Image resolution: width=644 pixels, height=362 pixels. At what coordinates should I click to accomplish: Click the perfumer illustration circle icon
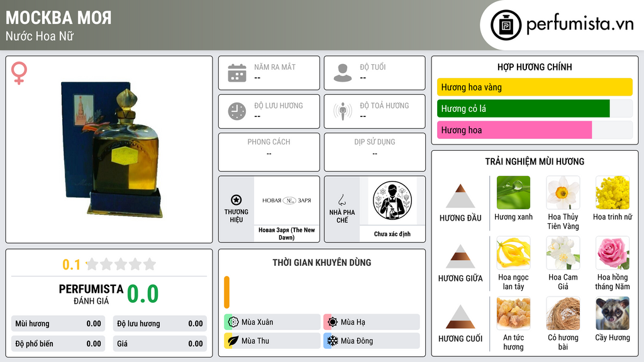tap(392, 200)
